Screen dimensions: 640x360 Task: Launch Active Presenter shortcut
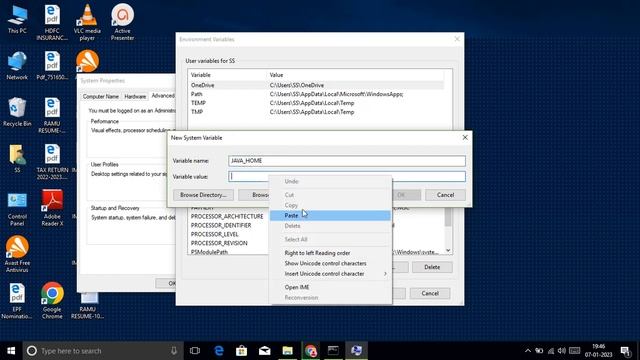[x=122, y=23]
